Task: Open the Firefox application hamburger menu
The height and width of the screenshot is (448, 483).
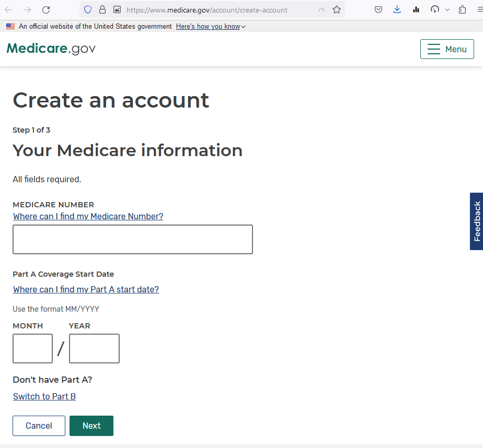Action: (x=478, y=9)
